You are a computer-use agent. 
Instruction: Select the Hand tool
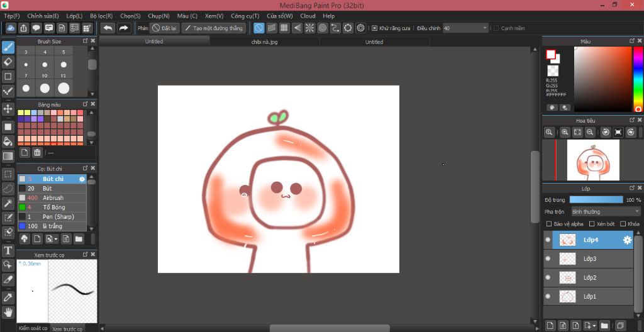(8, 312)
